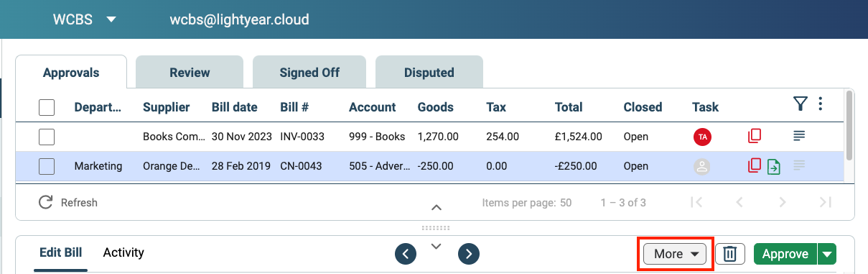The width and height of the screenshot is (868, 274).
Task: Go to previous bill with left arrow
Action: [x=406, y=253]
